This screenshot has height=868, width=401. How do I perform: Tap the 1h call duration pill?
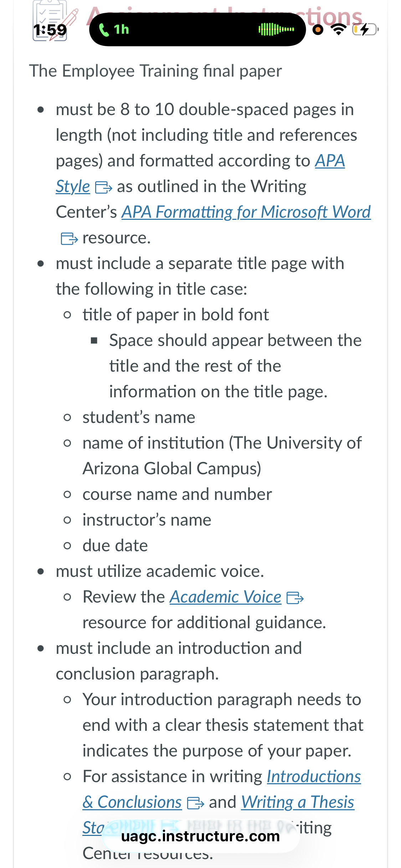(x=197, y=29)
